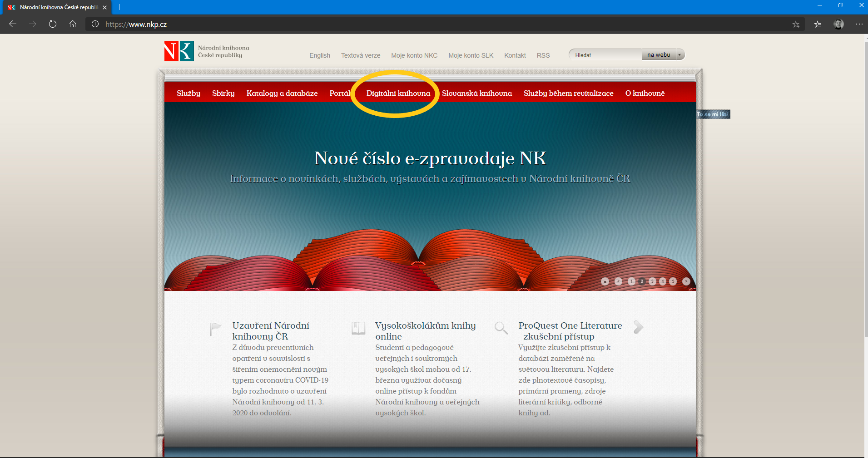Stop the slideshow with the square button

pos(605,281)
